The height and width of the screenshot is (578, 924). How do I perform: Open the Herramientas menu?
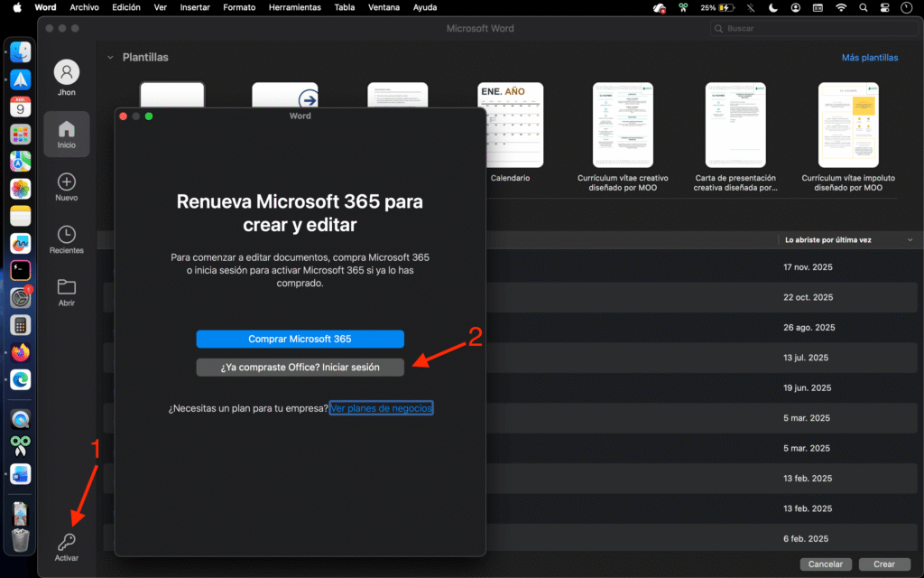click(295, 7)
